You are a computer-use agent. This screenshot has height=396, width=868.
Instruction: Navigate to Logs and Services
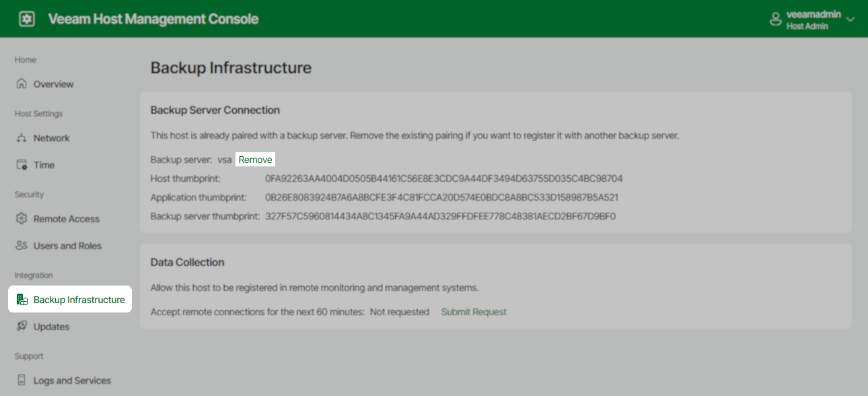coord(72,380)
